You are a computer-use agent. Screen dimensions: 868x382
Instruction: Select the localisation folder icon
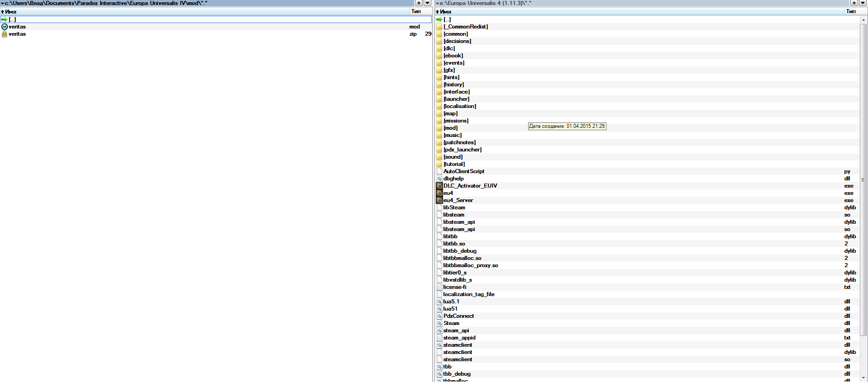[x=439, y=106]
